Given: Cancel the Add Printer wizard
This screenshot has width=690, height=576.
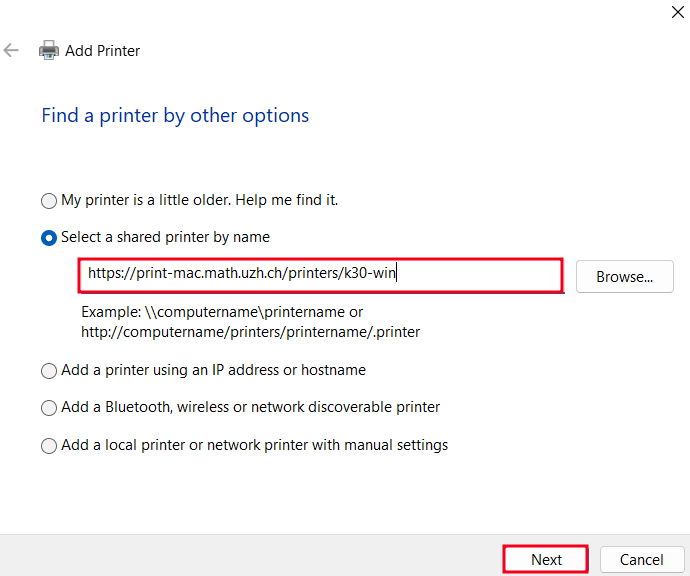Looking at the screenshot, I should [x=642, y=559].
